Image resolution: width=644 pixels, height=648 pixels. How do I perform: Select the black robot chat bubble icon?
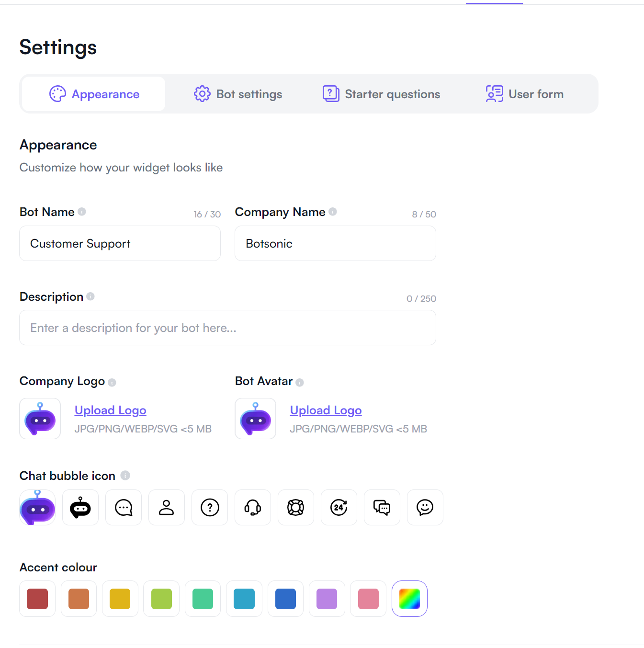(x=80, y=508)
